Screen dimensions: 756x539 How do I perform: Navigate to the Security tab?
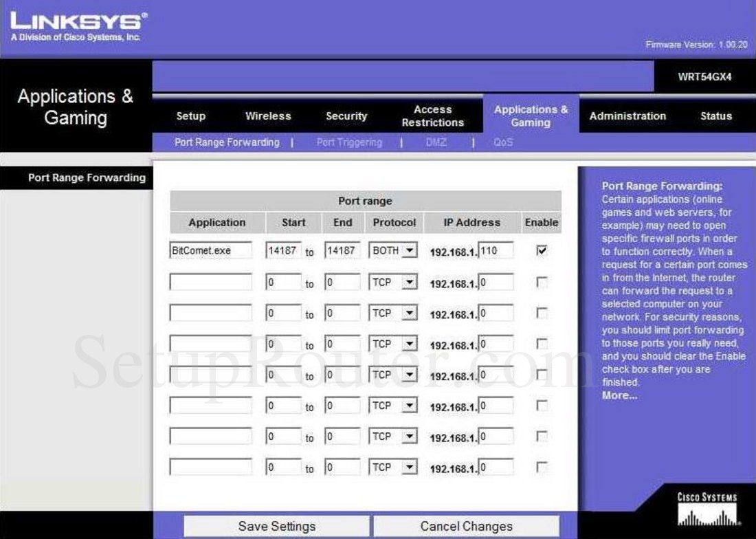coord(346,115)
